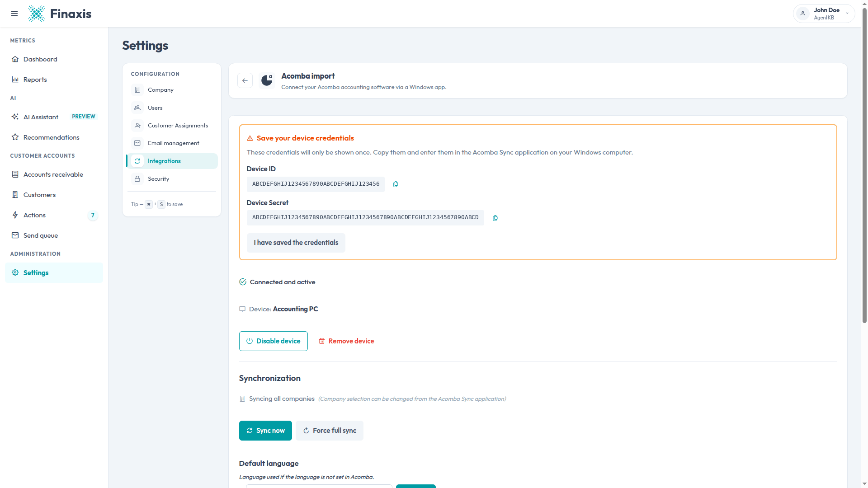This screenshot has width=868, height=488.
Task: Copy the Device Secret
Action: coord(495,218)
